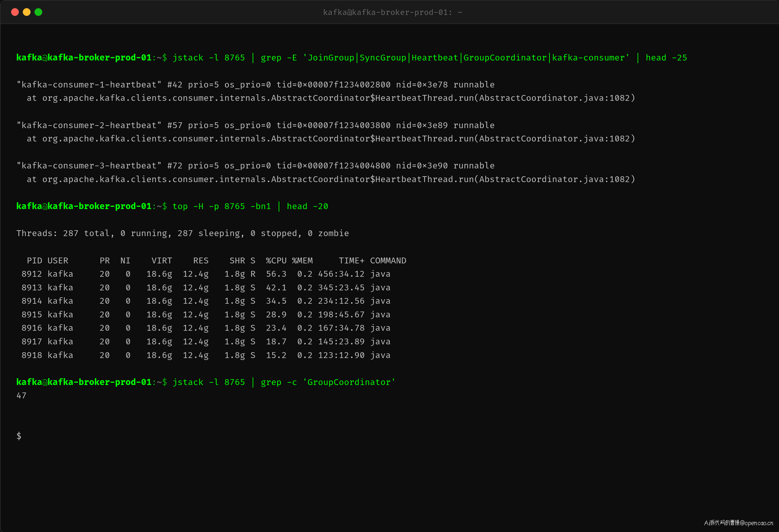Click the R state of thread 8912
This screenshot has width=779, height=532.
coord(253,274)
